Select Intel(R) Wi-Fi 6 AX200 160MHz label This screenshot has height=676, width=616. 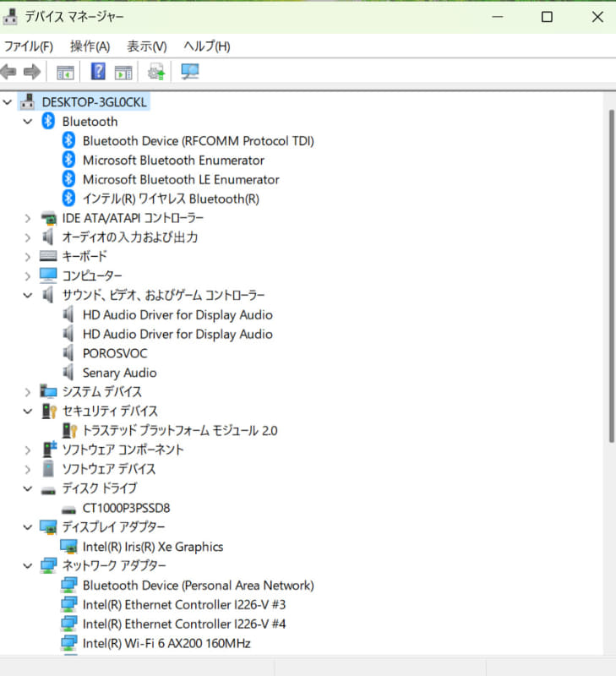pos(166,643)
